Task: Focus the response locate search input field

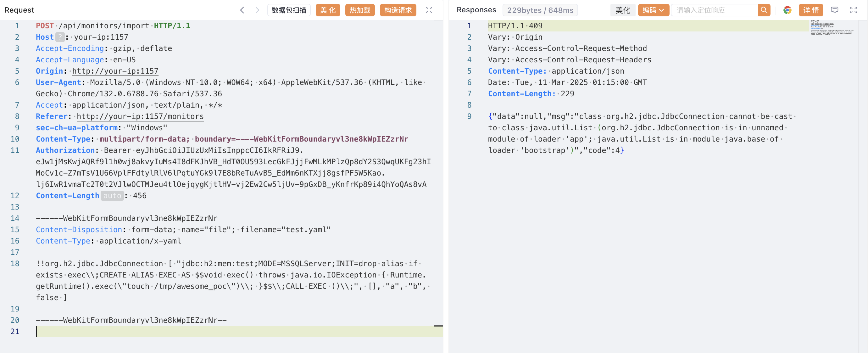Action: [714, 10]
